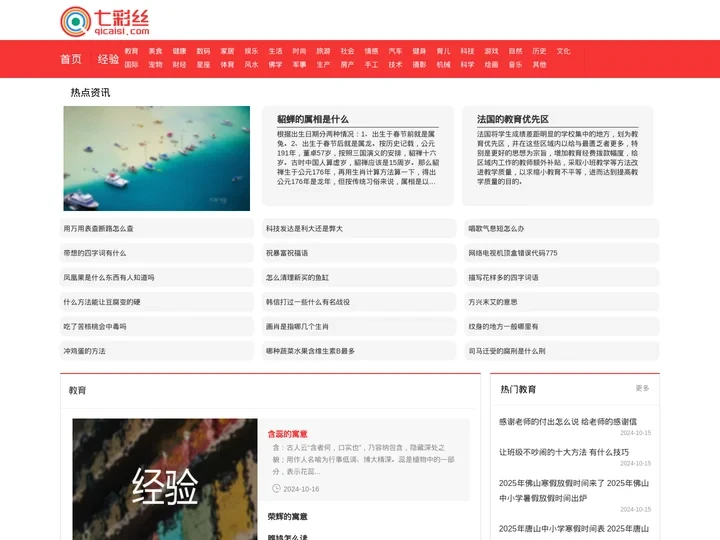Open the boats-on-sea featured image
720x540 pixels.
[157, 158]
